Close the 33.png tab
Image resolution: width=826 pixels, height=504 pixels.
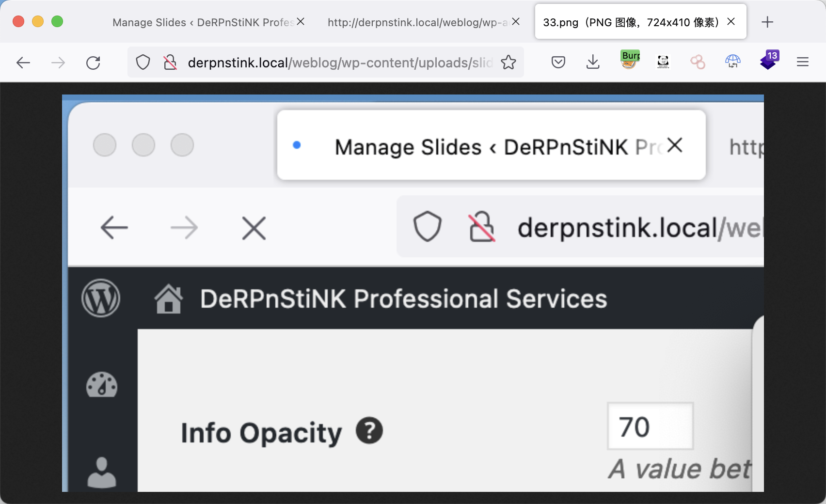[731, 22]
